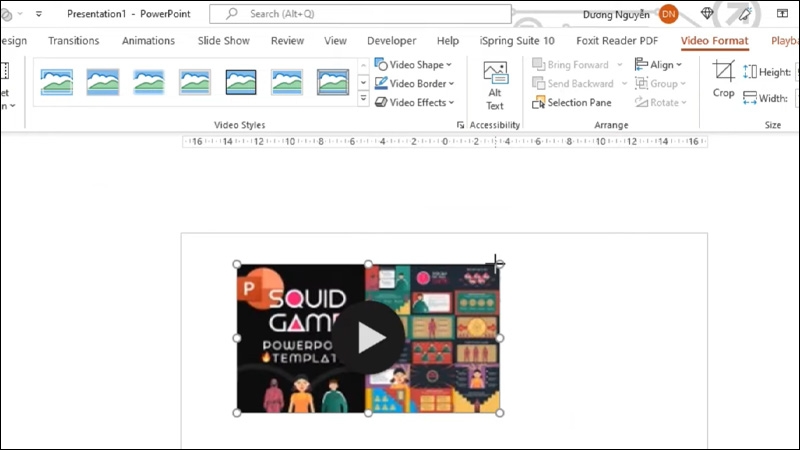Screen dimensions: 800x450
Task: Open Ribbon Display Options icon
Action: click(782, 14)
